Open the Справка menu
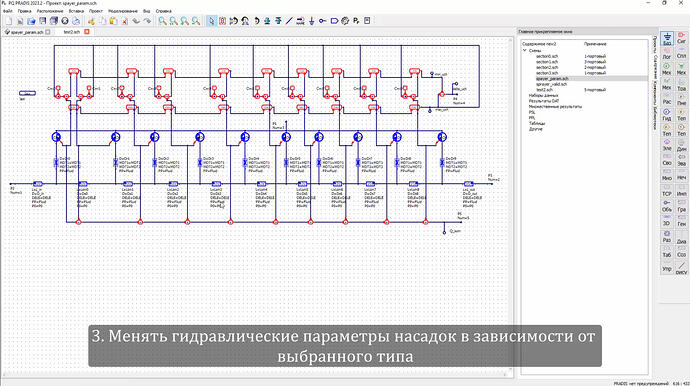This screenshot has height=386, width=690. (164, 11)
